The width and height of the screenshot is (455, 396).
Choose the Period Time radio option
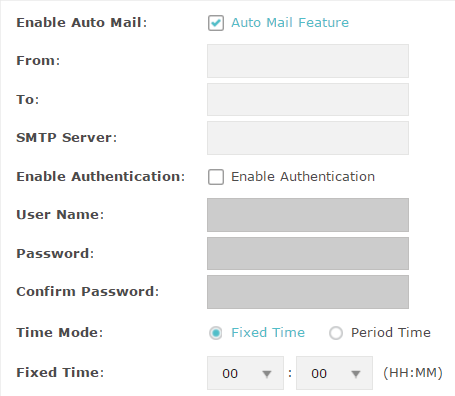(x=336, y=333)
